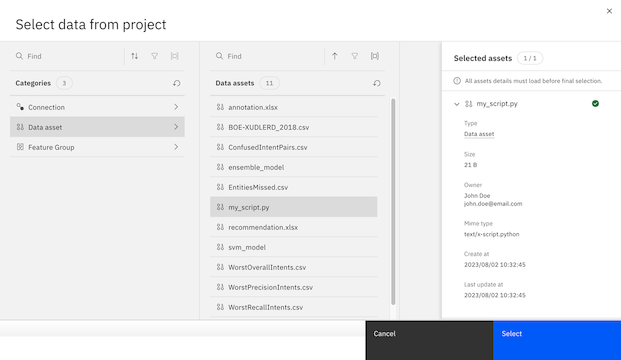Screen dimensions: 621x360
Task: Select annotation.xlsx asset
Action: pos(293,107)
